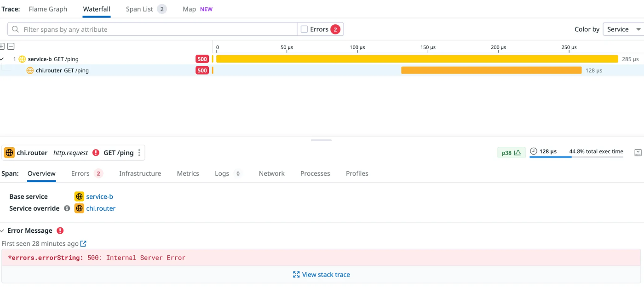Expand all spans with the plus icon

pyautogui.click(x=2, y=46)
